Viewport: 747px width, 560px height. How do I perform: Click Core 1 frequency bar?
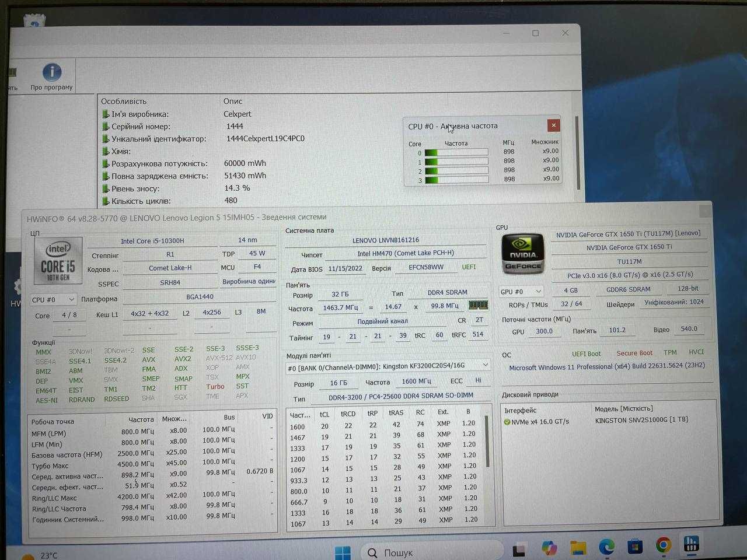pyautogui.click(x=456, y=162)
